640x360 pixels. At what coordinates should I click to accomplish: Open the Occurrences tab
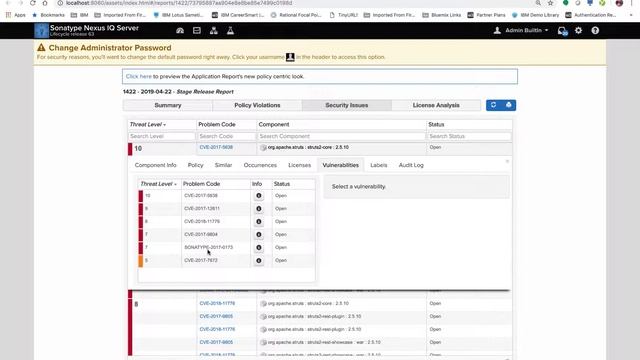point(260,165)
